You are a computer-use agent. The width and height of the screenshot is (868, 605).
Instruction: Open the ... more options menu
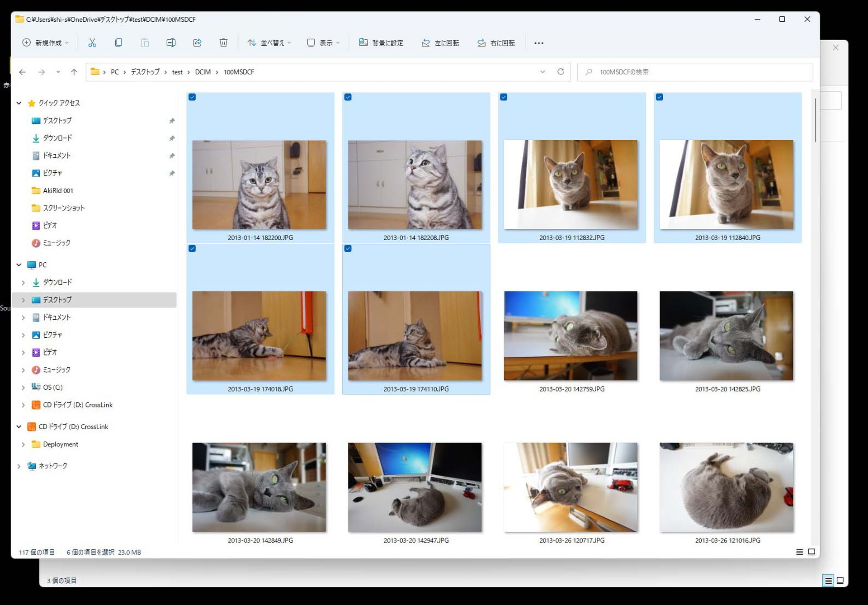[538, 43]
